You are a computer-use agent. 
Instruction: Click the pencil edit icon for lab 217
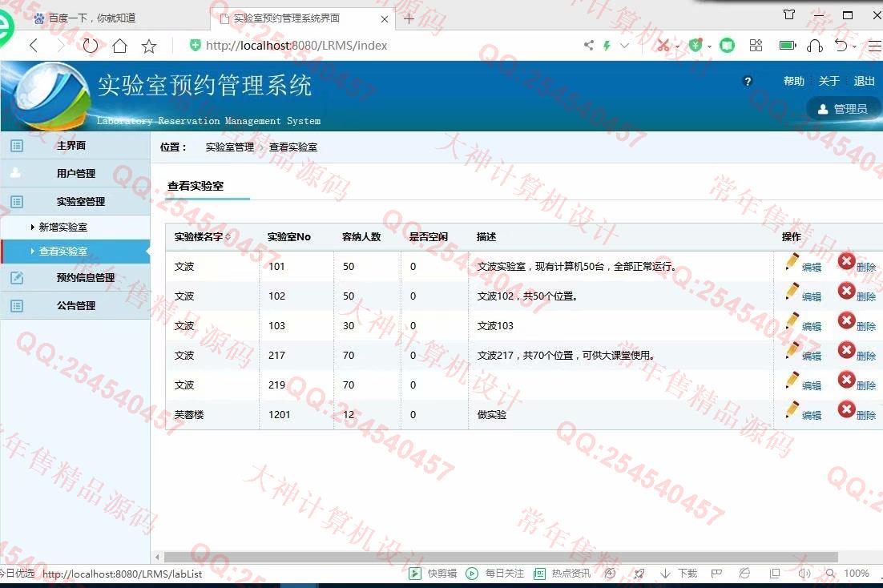(792, 351)
